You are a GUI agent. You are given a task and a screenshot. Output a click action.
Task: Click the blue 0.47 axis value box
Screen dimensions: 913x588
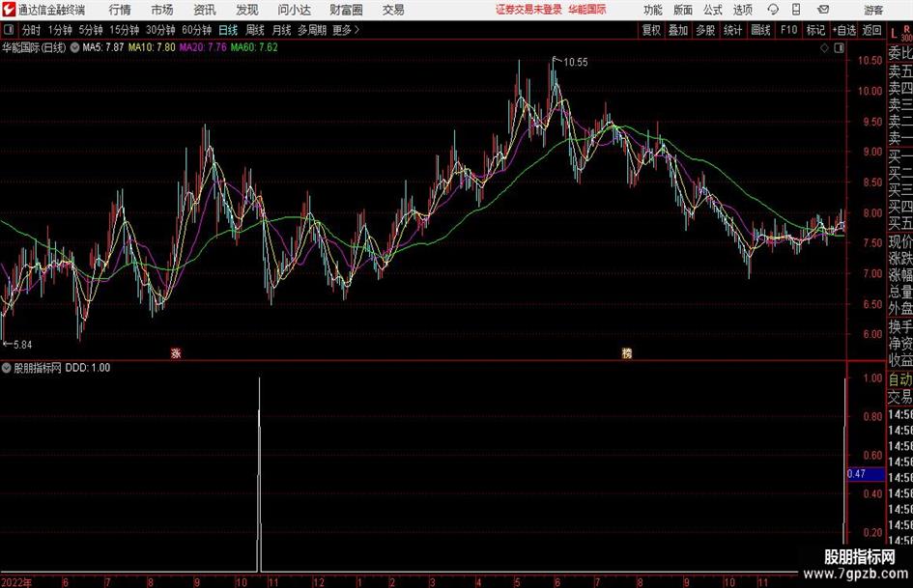[x=867, y=474]
